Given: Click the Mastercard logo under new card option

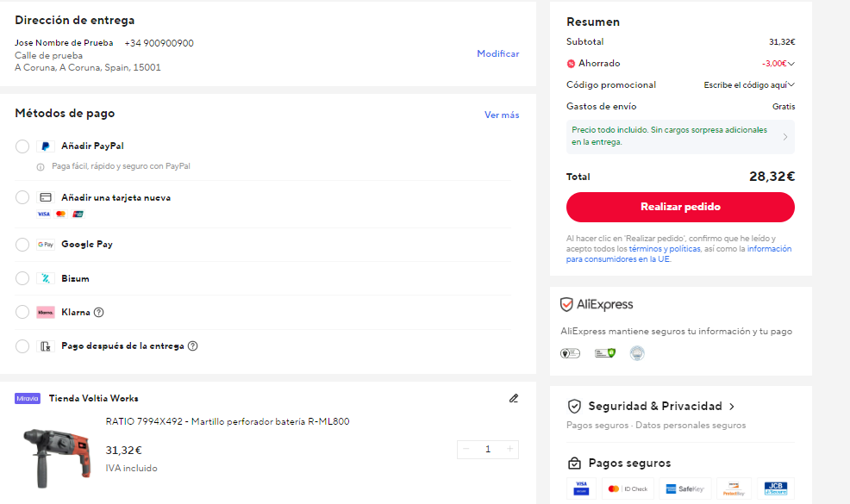Looking at the screenshot, I should pos(60,214).
